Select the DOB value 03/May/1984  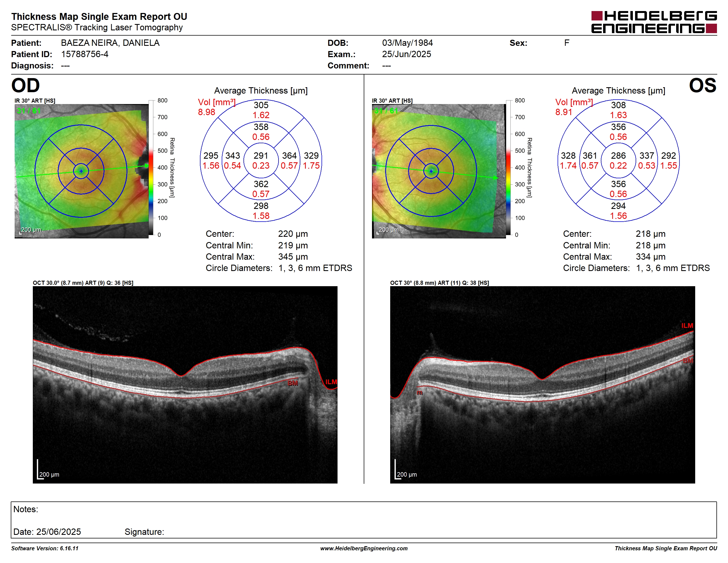point(407,43)
